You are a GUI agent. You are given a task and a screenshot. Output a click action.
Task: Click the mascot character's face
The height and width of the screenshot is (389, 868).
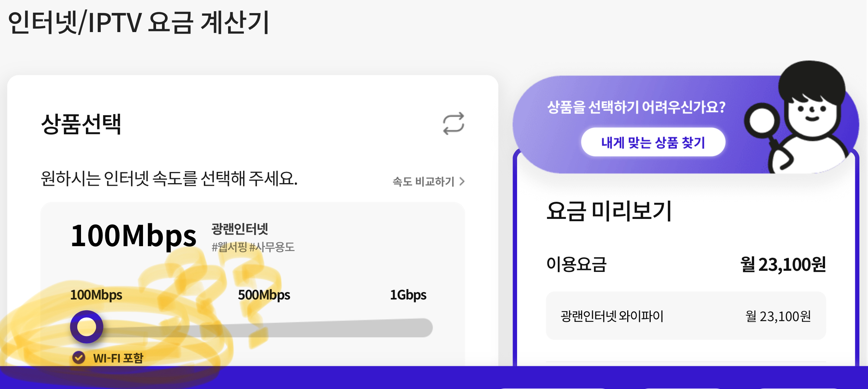click(x=812, y=112)
